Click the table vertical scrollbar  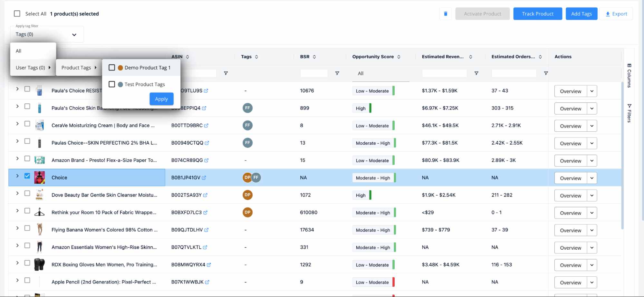click(622, 156)
